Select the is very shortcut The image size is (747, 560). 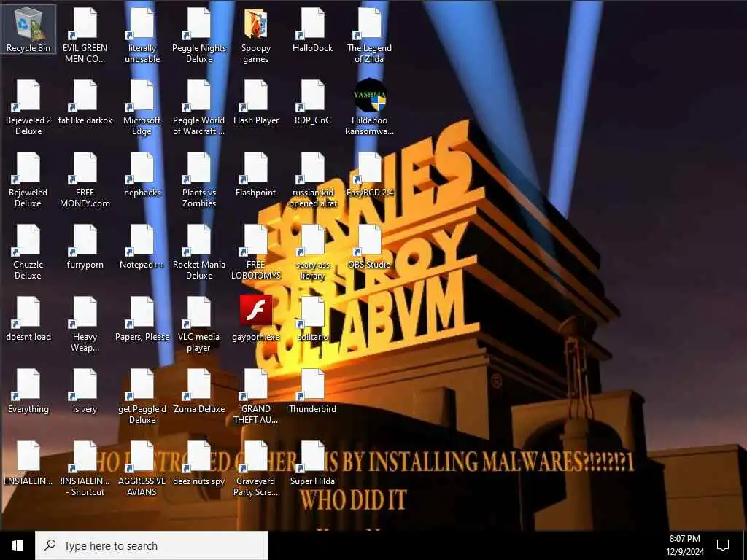pyautogui.click(x=85, y=392)
